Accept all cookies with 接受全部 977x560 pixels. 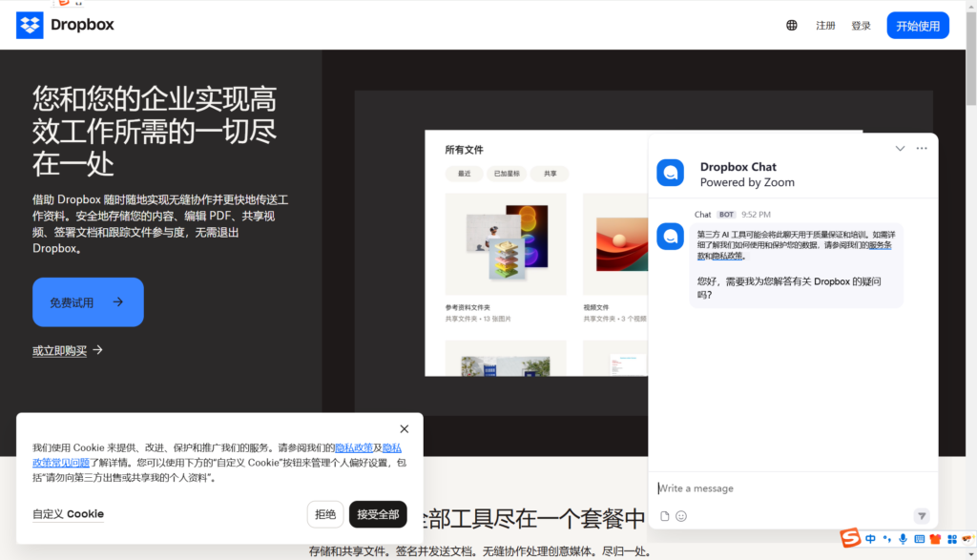pyautogui.click(x=378, y=513)
